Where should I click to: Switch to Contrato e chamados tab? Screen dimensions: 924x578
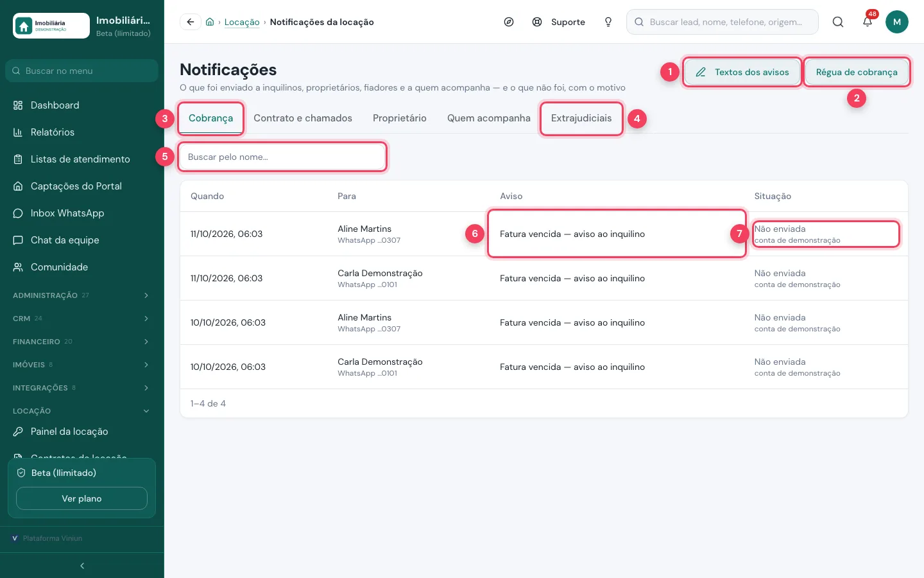pyautogui.click(x=303, y=118)
